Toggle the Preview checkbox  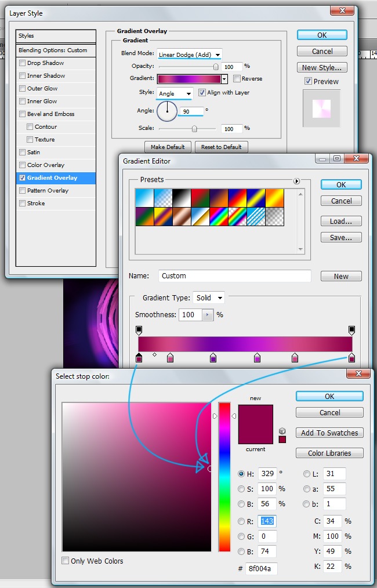[308, 81]
